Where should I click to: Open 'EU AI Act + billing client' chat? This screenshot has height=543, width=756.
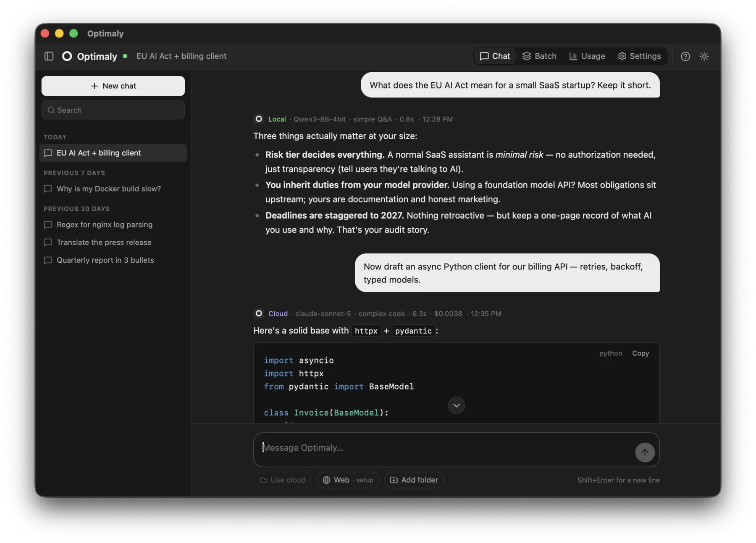113,153
